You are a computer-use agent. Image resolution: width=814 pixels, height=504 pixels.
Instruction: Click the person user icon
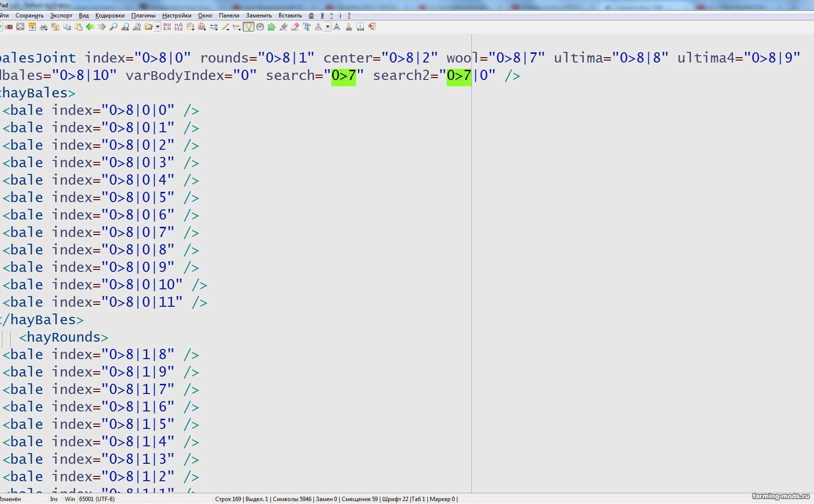pyautogui.click(x=349, y=27)
